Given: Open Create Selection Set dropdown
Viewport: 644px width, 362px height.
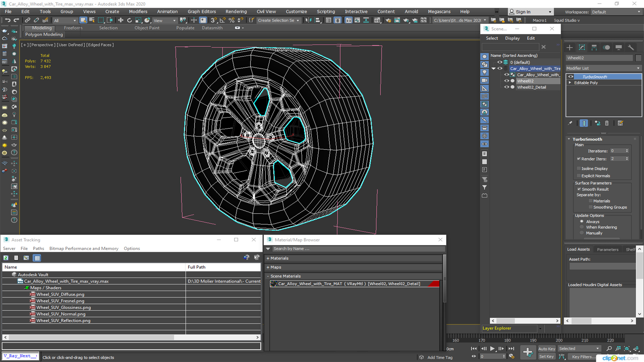Looking at the screenshot, I should coord(278,20).
